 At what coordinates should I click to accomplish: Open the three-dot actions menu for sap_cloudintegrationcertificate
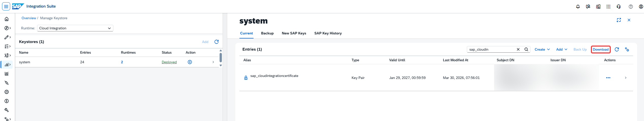(x=608, y=78)
